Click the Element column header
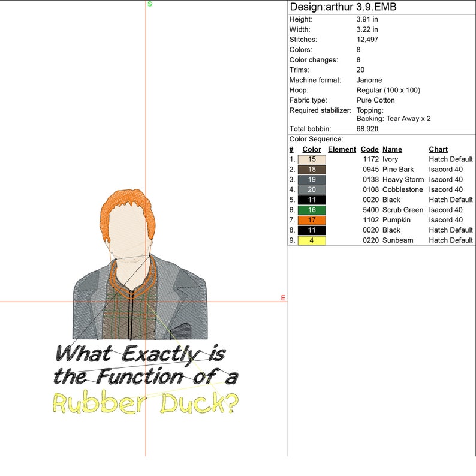This screenshot has height=476, width=476. [x=342, y=149]
